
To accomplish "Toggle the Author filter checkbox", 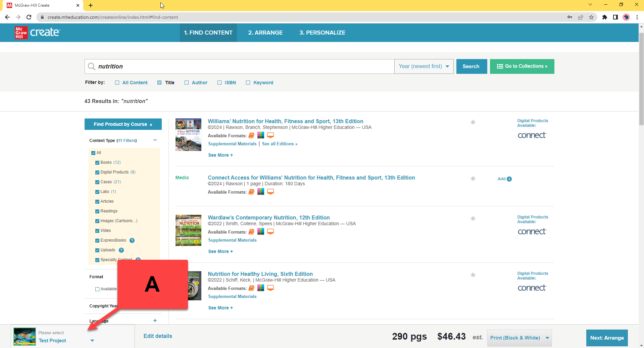I will (187, 83).
